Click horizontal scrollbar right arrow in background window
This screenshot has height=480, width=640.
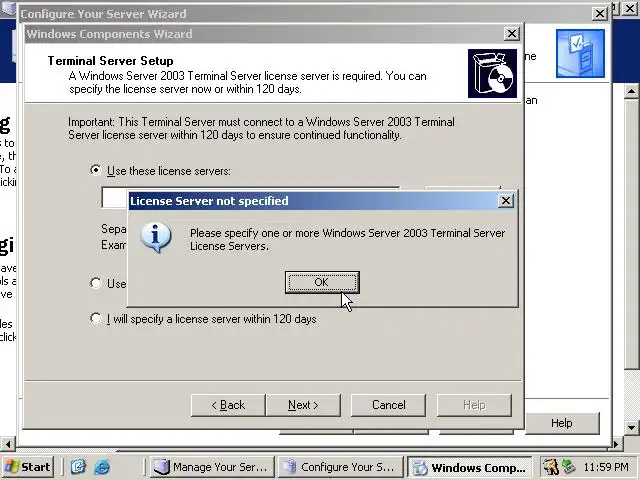pos(617,443)
